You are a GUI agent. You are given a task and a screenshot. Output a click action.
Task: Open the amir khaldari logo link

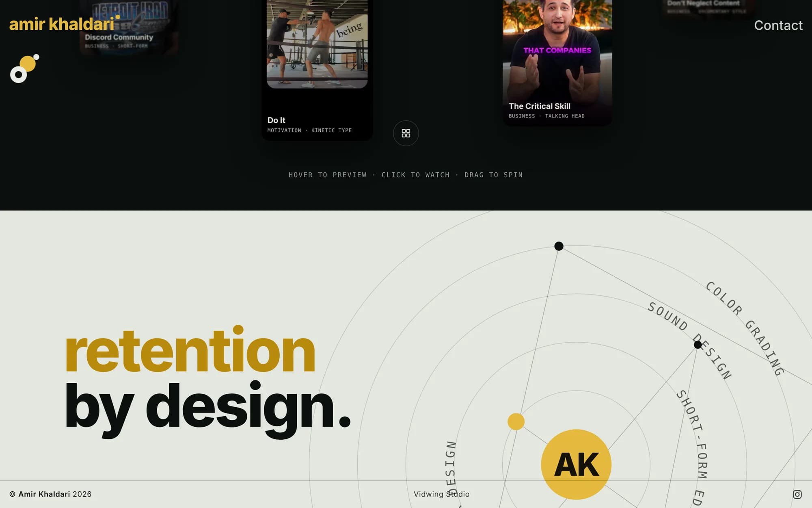tap(65, 24)
